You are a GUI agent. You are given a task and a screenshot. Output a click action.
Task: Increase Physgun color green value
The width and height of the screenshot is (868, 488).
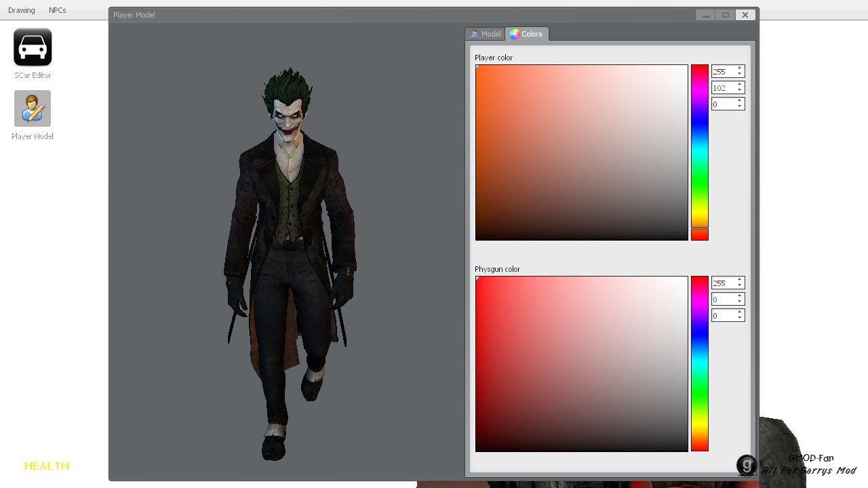[740, 296]
